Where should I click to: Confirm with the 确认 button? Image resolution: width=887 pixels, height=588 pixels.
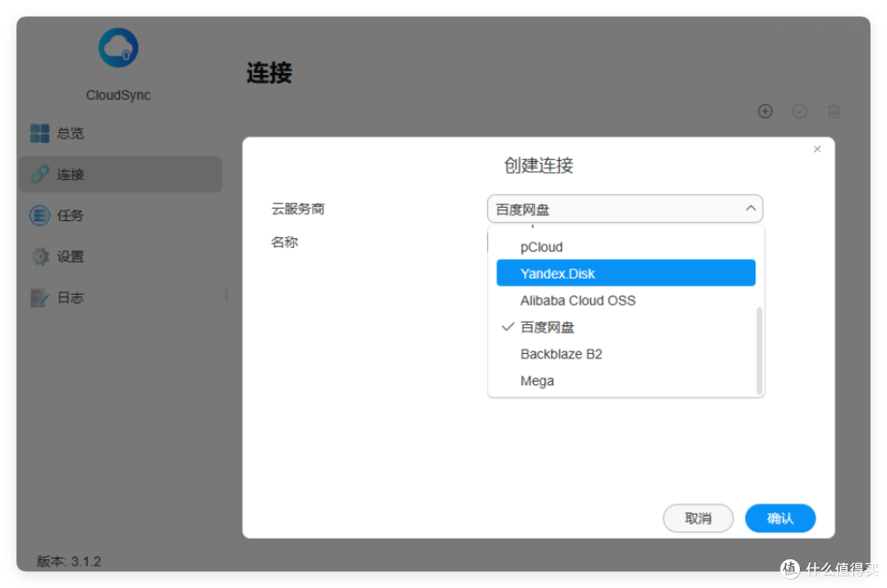pos(780,518)
